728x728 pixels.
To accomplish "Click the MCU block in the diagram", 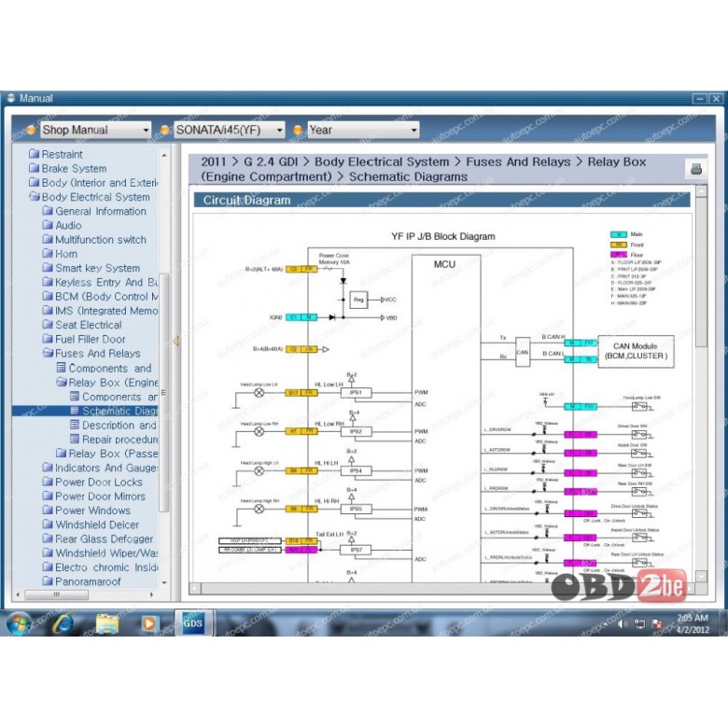I will tap(446, 418).
